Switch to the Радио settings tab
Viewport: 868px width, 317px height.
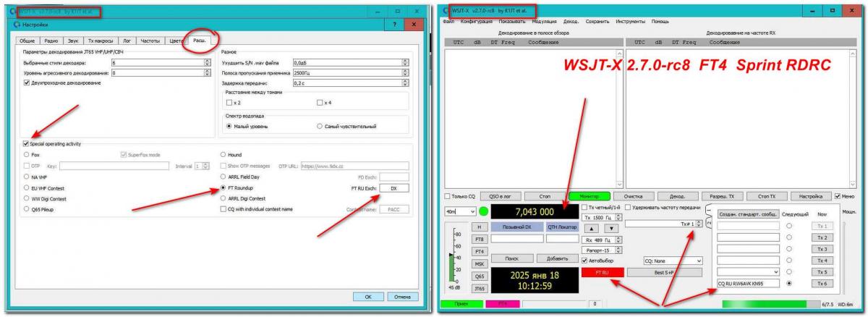(x=51, y=41)
